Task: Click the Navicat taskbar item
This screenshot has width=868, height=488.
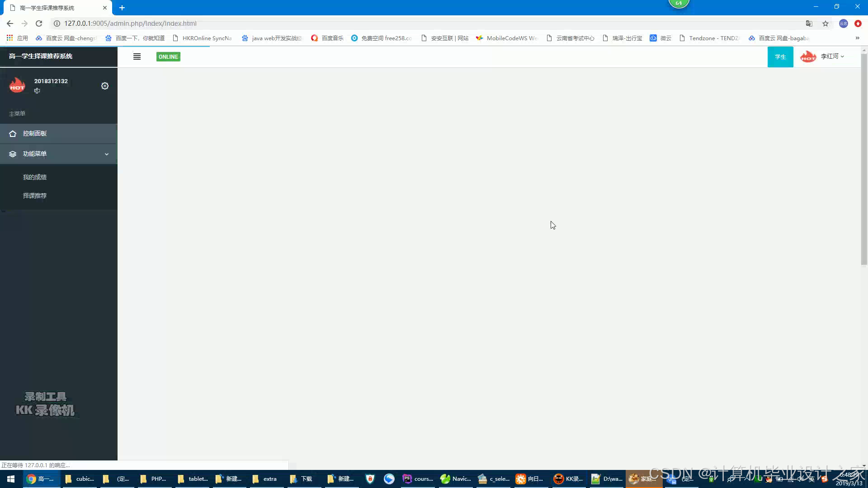Action: (456, 479)
